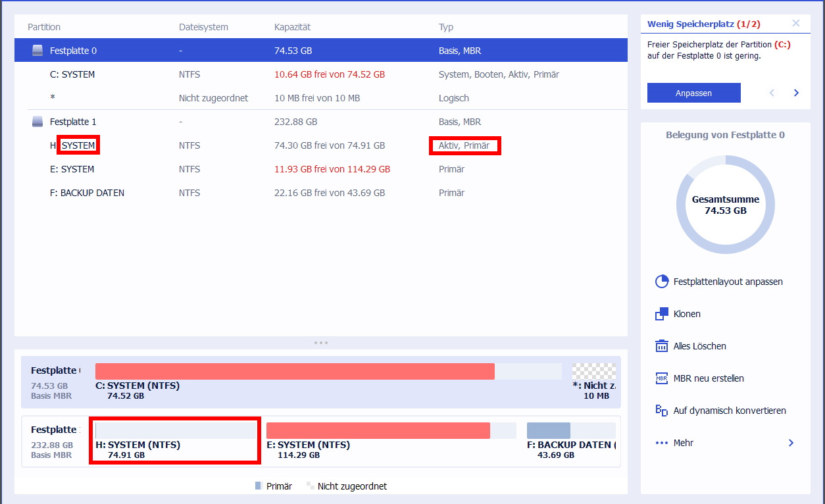Expand the Mehr submenu arrow
825x504 pixels.
point(791,443)
